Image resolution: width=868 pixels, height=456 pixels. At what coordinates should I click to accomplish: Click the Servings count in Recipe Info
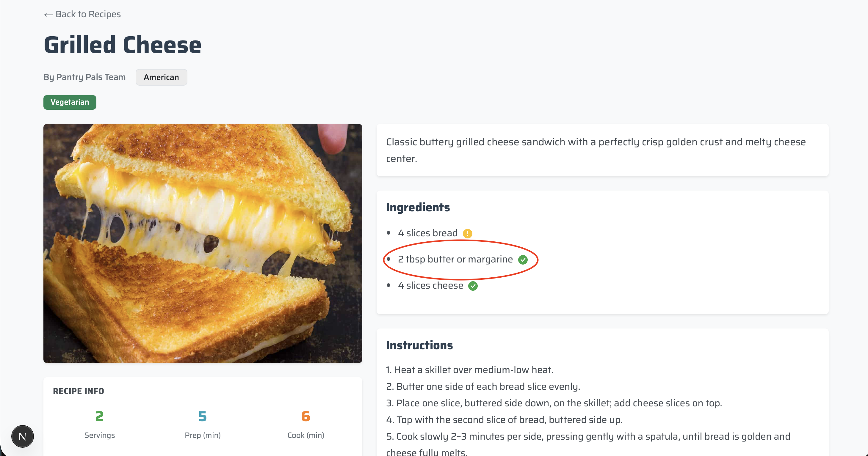click(99, 416)
